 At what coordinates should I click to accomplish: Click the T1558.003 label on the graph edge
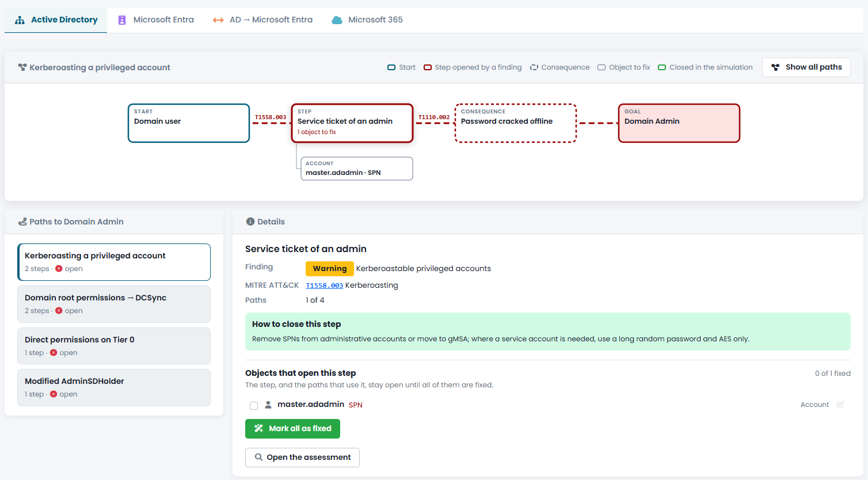(271, 117)
